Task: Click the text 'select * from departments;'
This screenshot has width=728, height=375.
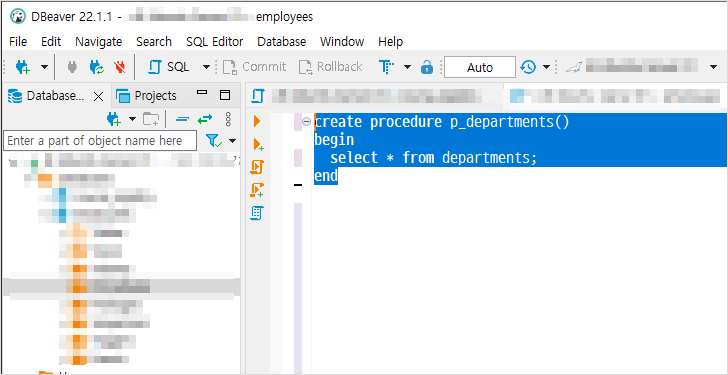Action: [433, 158]
